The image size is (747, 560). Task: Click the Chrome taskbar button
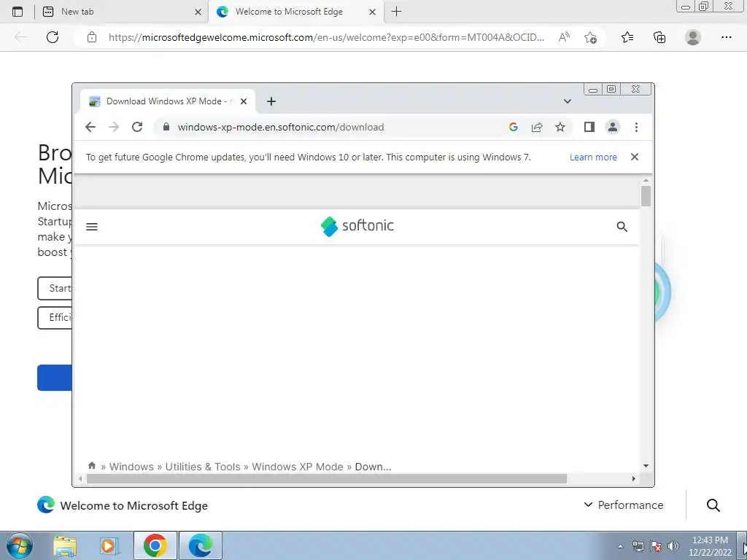click(x=155, y=545)
